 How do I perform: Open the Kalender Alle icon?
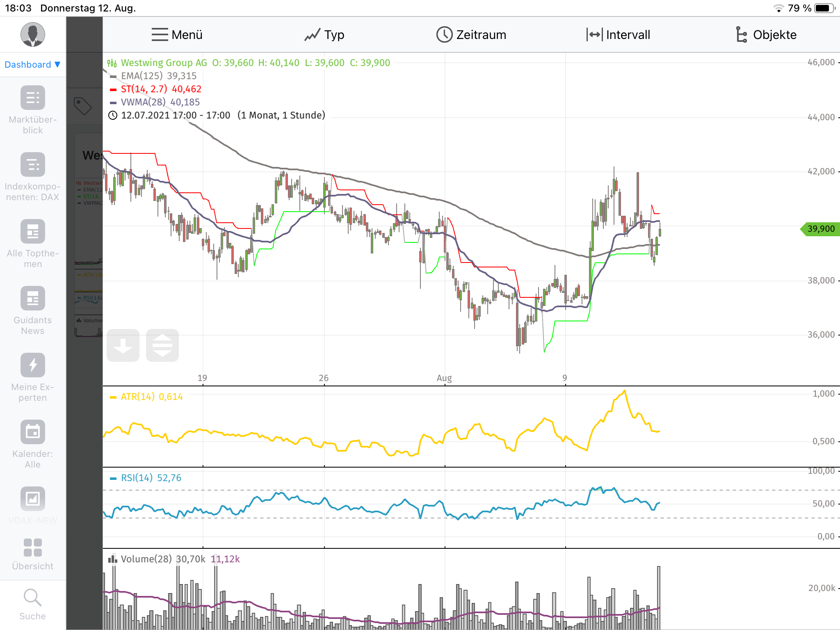33,432
